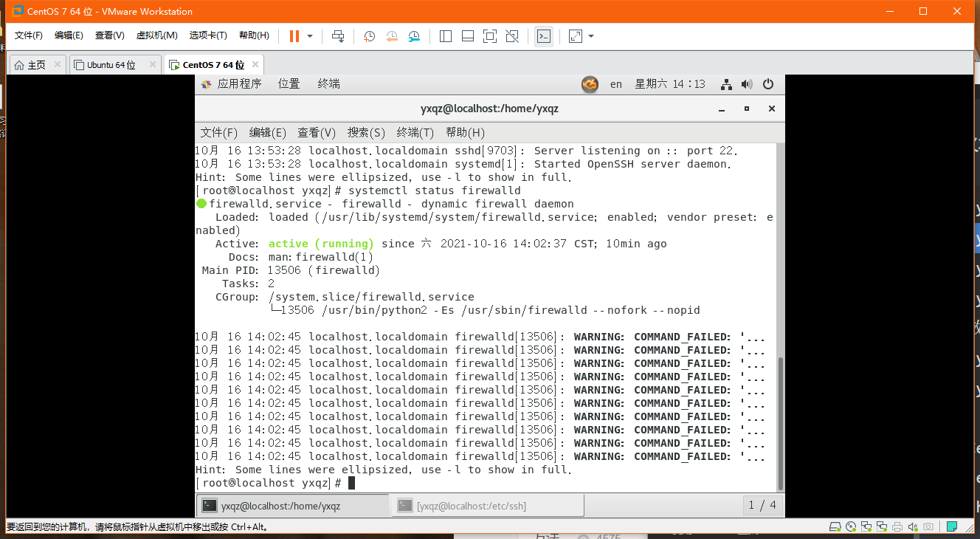The width and height of the screenshot is (980, 539).
Task: Open the power options dropdown arrow beside pause
Action: (310, 36)
